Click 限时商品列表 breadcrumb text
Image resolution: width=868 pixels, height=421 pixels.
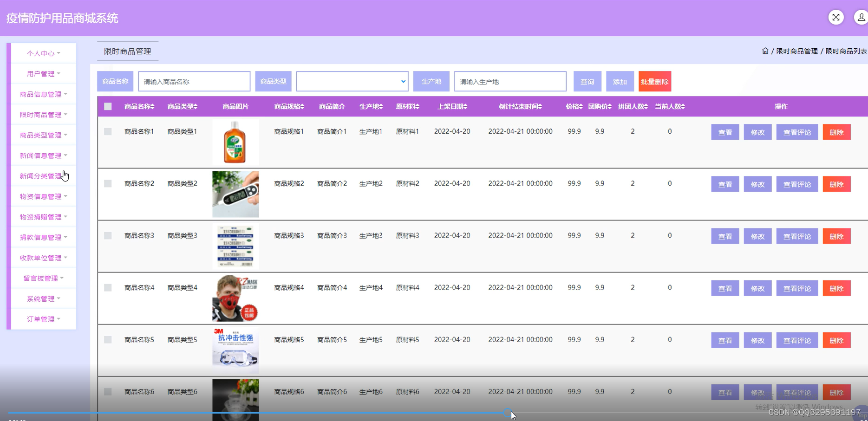(846, 51)
